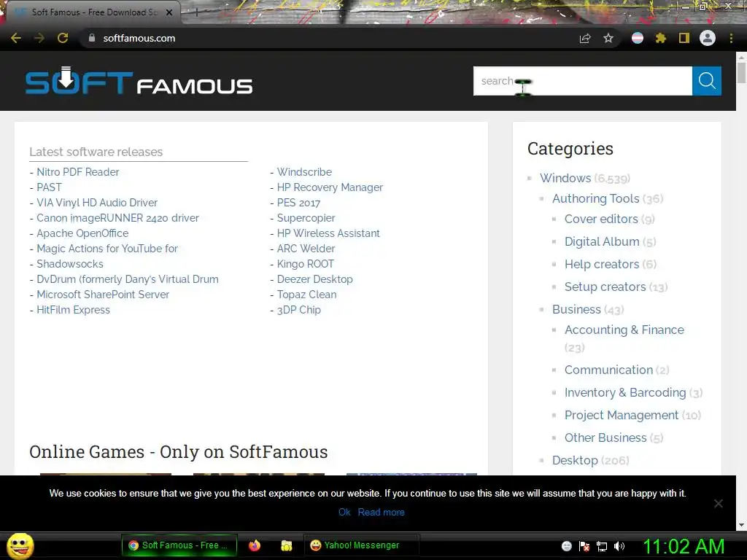Open Accounting & Finance category
The height and width of the screenshot is (560, 747).
pyautogui.click(x=624, y=330)
